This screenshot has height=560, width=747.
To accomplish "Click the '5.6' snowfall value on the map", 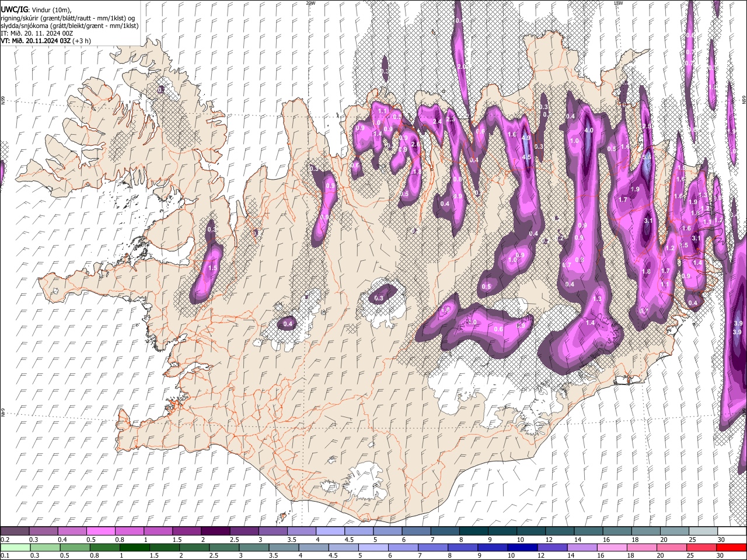I will click(647, 157).
